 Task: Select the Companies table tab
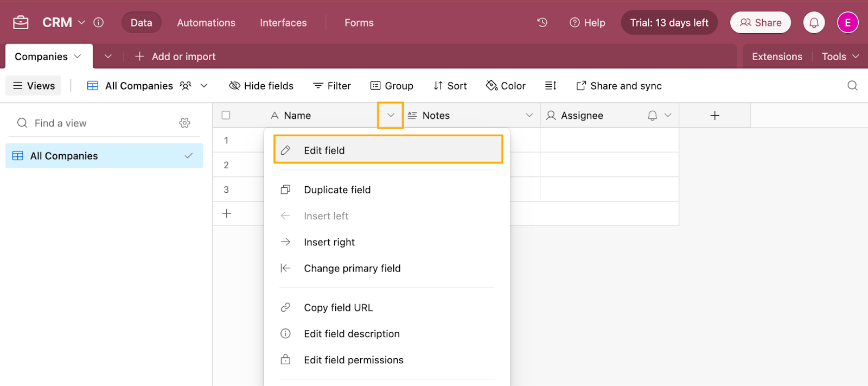48,56
